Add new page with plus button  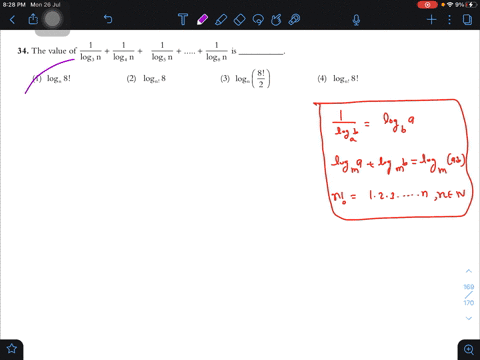coord(431,20)
